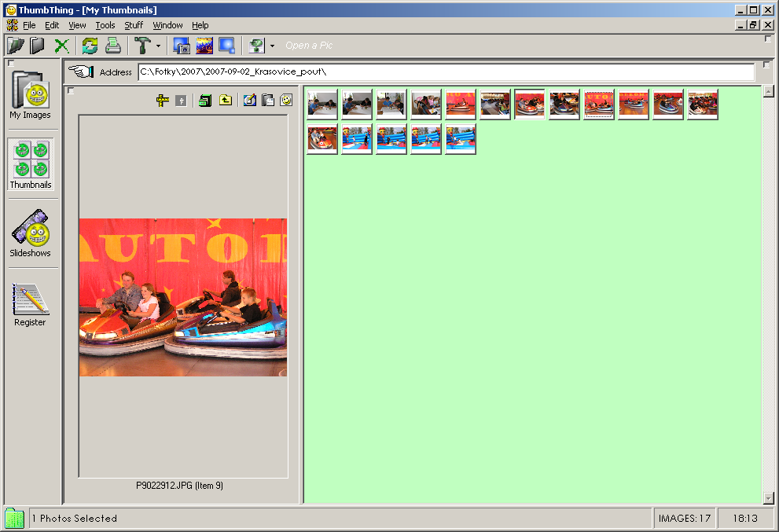The height and width of the screenshot is (532, 779).
Task: Click the pointing hand icon beside Address
Action: point(81,72)
